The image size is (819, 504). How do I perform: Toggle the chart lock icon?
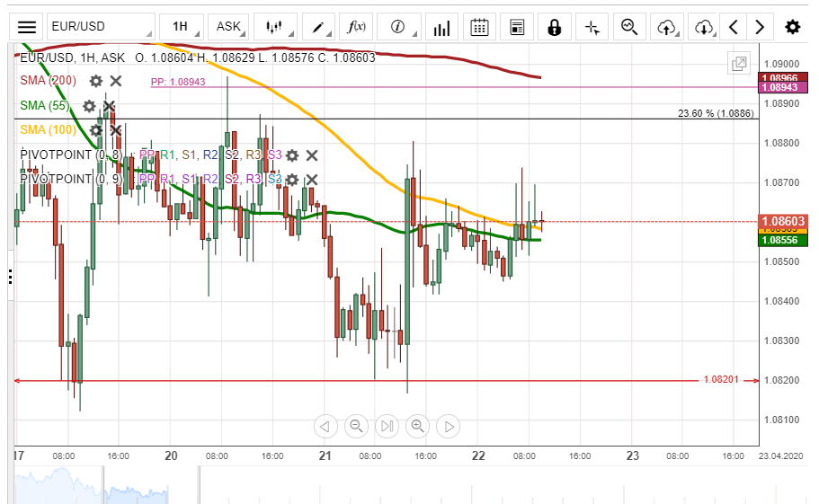pos(555,27)
